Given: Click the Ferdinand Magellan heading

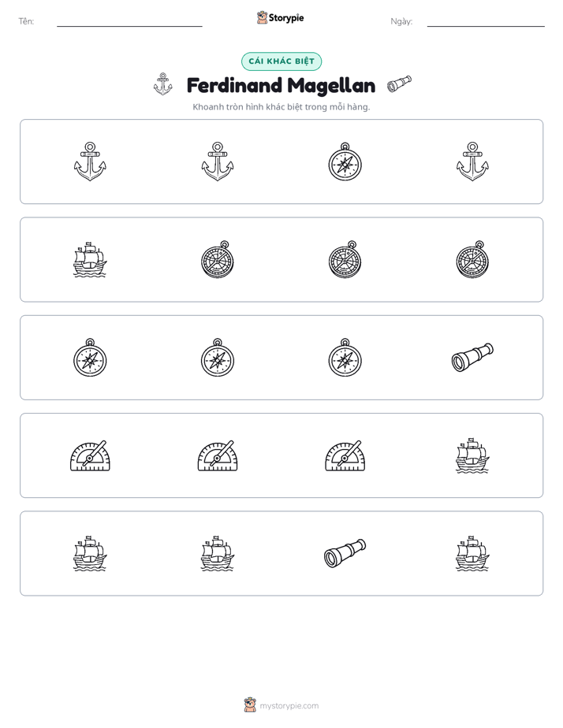Looking at the screenshot, I should [x=281, y=85].
